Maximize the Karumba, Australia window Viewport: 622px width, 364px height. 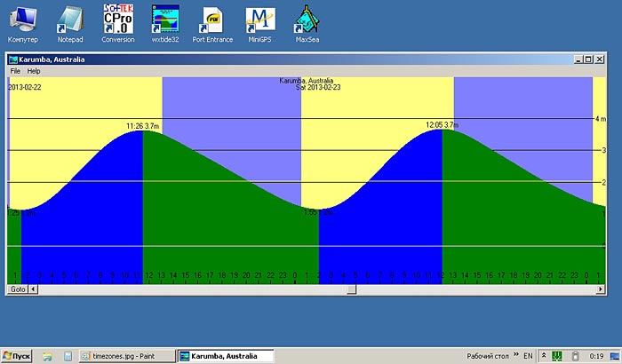coord(588,59)
